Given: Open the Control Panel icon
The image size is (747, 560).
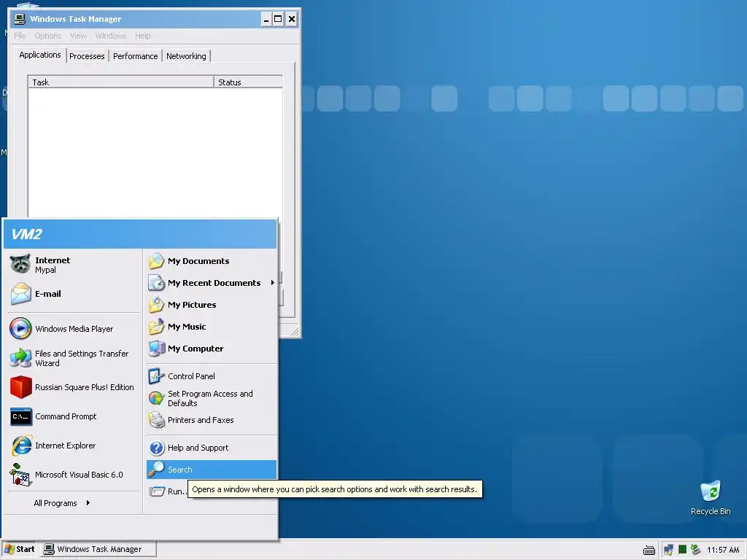Looking at the screenshot, I should tap(156, 376).
